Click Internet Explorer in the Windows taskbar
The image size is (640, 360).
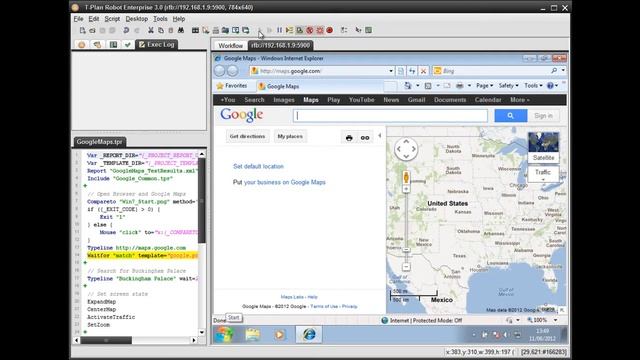pos(309,335)
